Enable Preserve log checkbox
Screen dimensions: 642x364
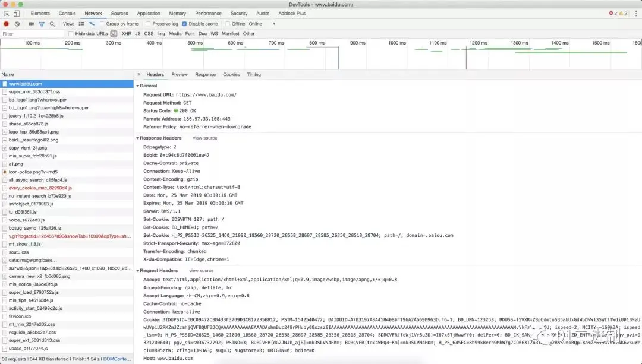149,24
